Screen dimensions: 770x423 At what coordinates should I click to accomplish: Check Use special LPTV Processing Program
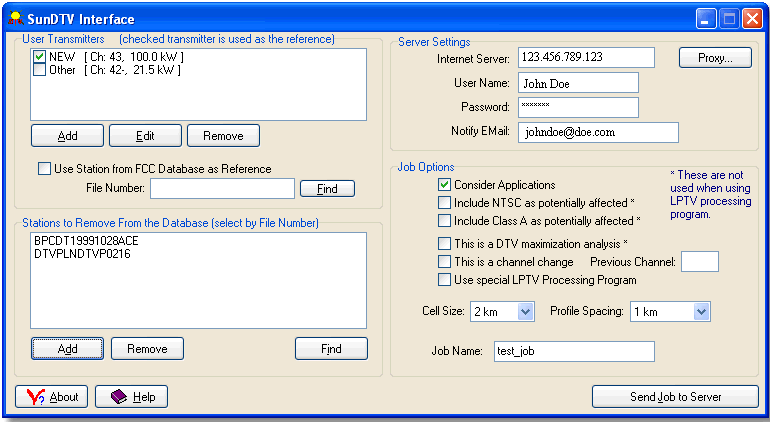click(x=444, y=280)
